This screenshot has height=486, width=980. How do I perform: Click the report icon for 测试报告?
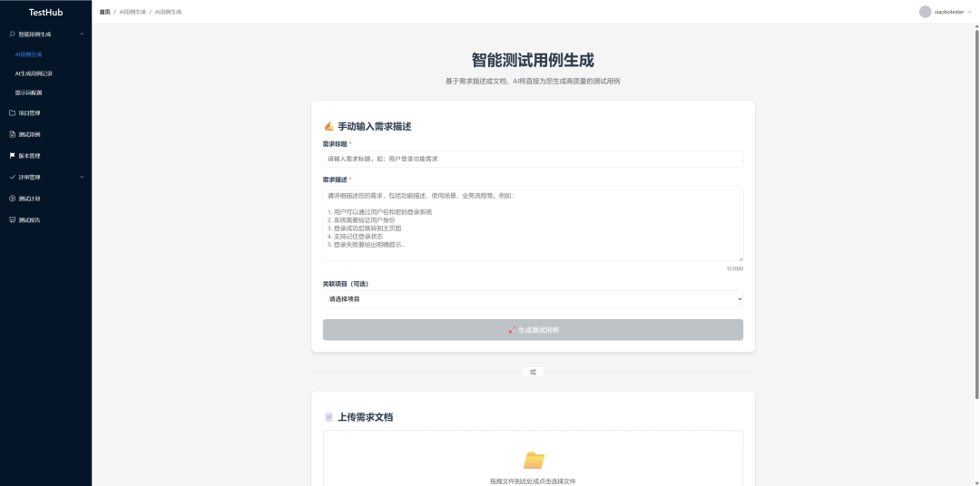13,220
